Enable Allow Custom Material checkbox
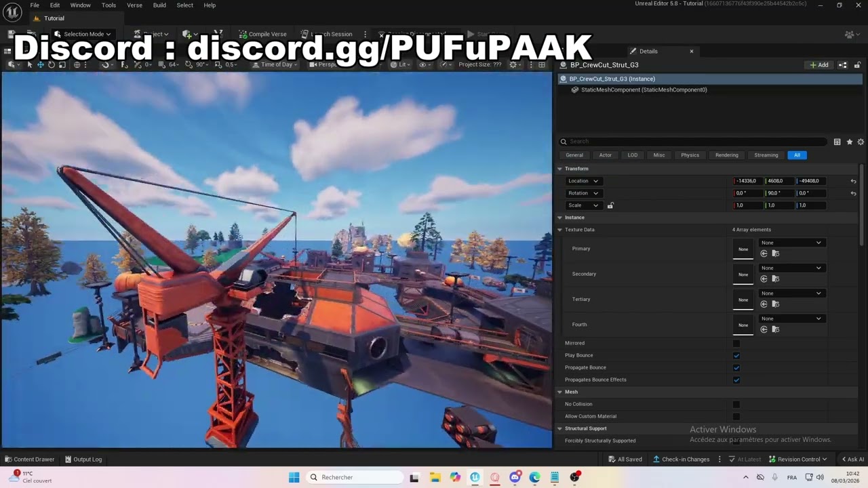The height and width of the screenshot is (488, 868). (736, 417)
